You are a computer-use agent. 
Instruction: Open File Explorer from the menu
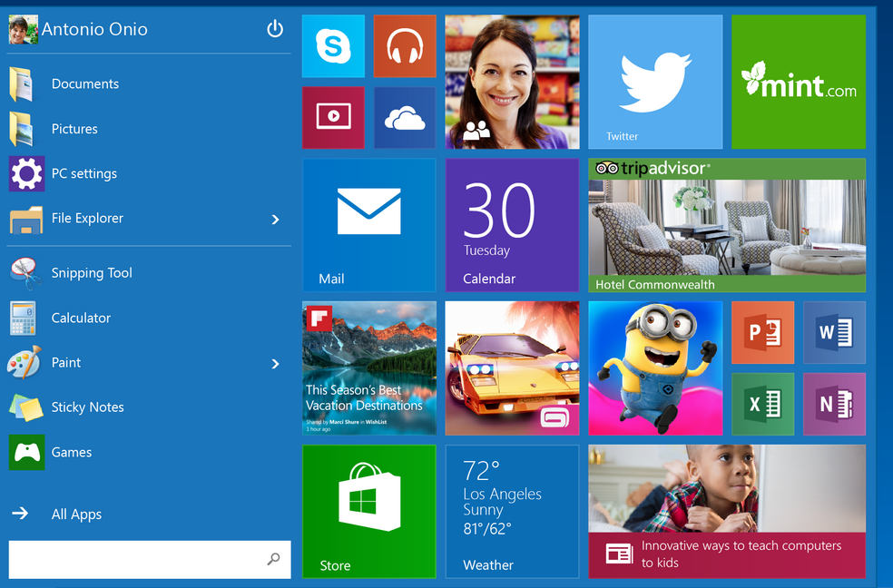click(x=87, y=218)
